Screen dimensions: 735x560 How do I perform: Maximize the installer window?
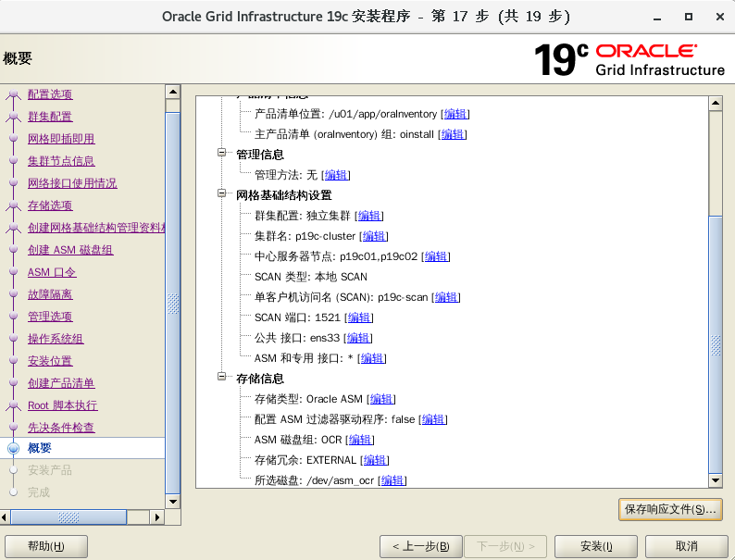pos(689,17)
